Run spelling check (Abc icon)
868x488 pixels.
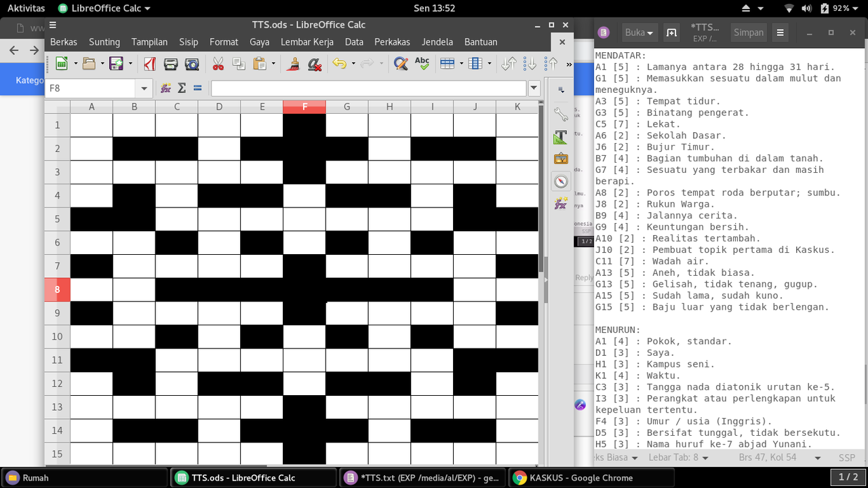point(422,64)
